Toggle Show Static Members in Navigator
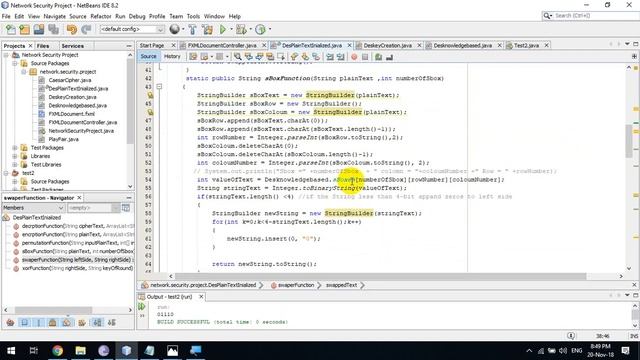 coord(39,323)
